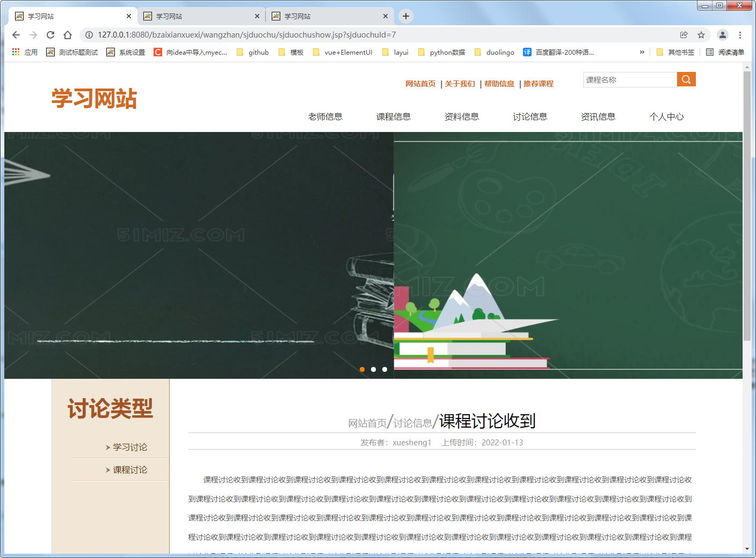Click the breadcrumb 网站首页 link

367,423
